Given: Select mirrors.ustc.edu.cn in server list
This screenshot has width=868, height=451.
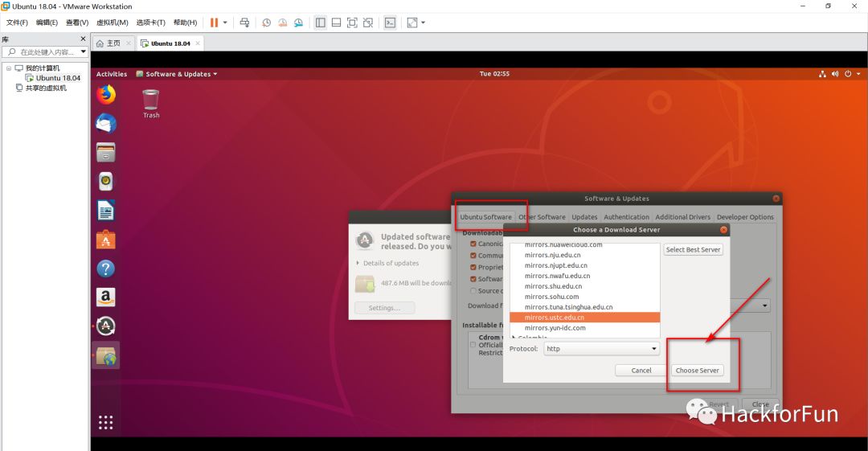Looking at the screenshot, I should coord(584,318).
